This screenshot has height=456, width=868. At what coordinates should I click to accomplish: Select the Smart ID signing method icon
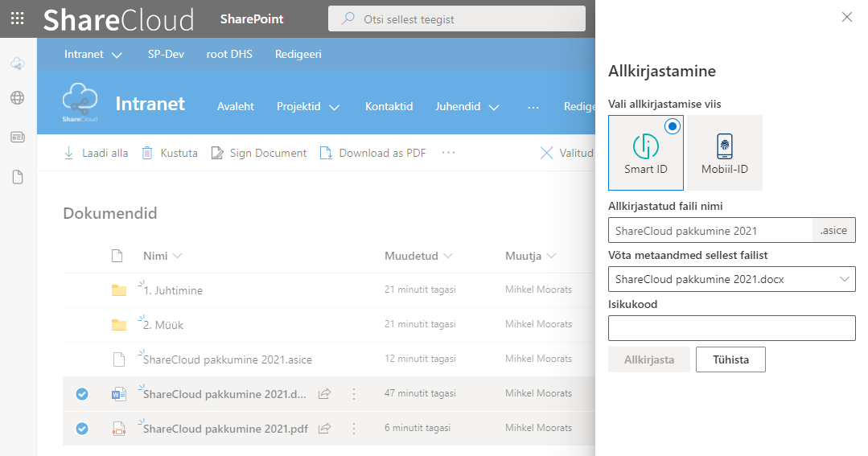pos(645,146)
